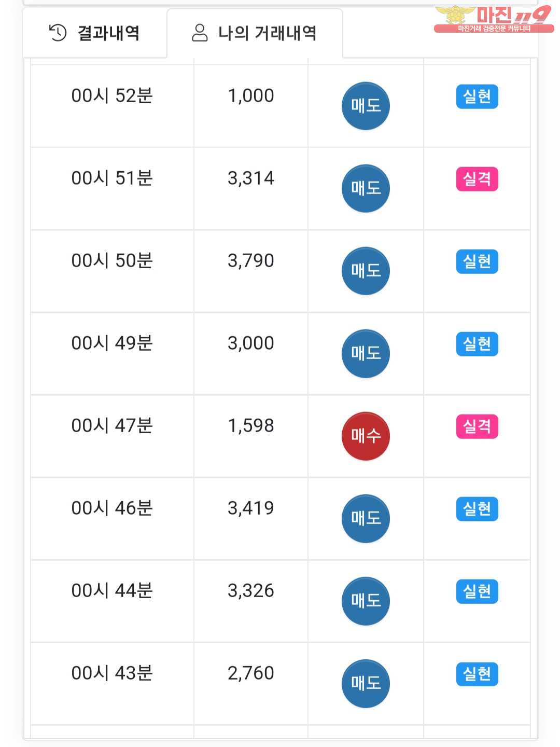Select the 00시 46분 time cell
560x747 pixels.
click(x=112, y=508)
